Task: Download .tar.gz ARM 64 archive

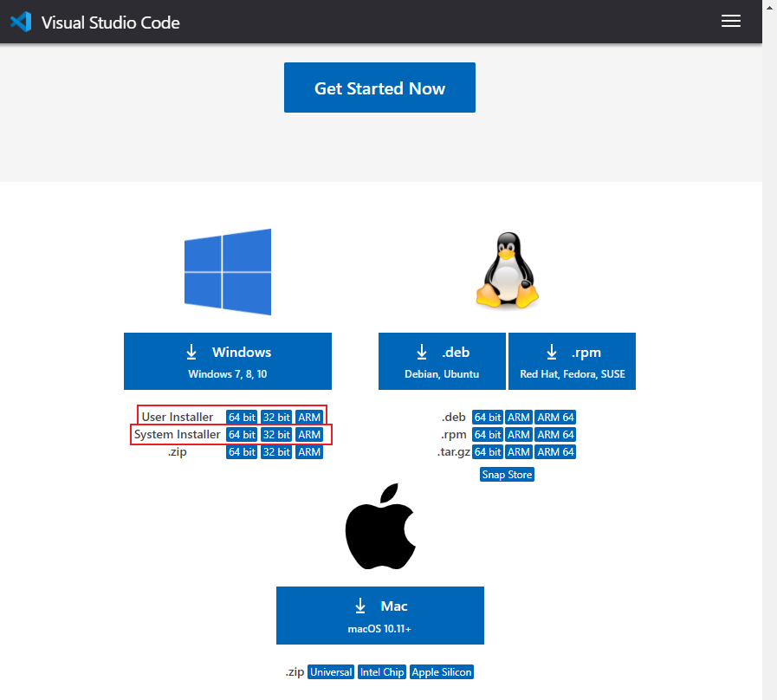Action: point(555,451)
